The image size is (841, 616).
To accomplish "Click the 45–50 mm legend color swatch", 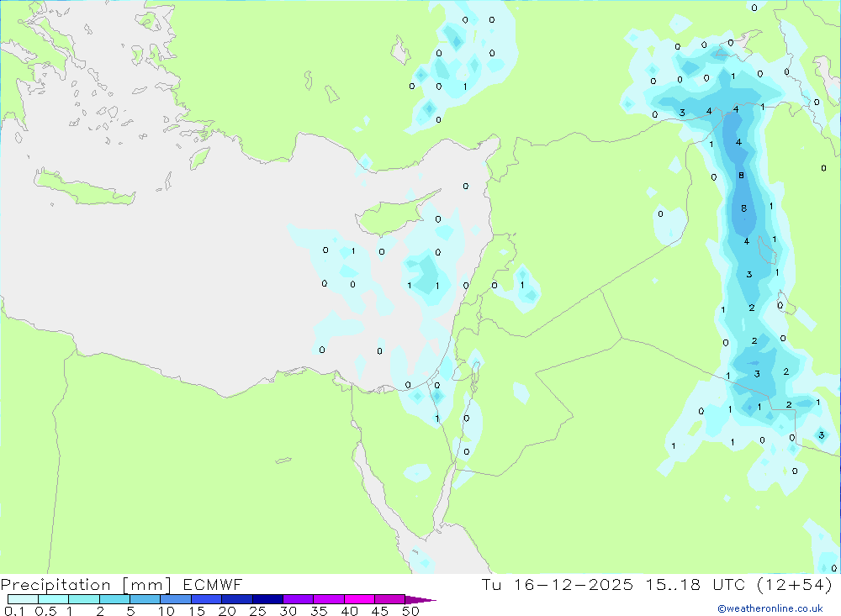I will click(390, 599).
